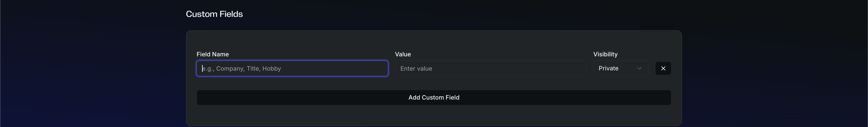Select the Private option text in Visibility
This screenshot has height=127, width=868.
(608, 69)
